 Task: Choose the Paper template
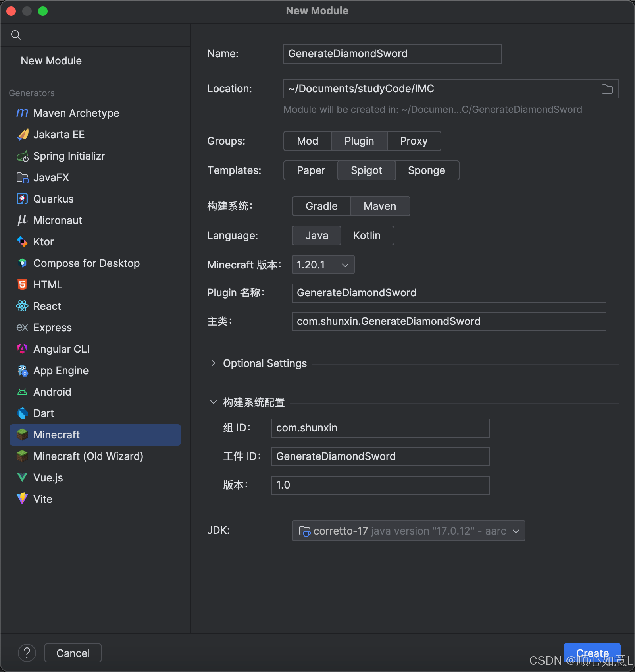coord(311,170)
